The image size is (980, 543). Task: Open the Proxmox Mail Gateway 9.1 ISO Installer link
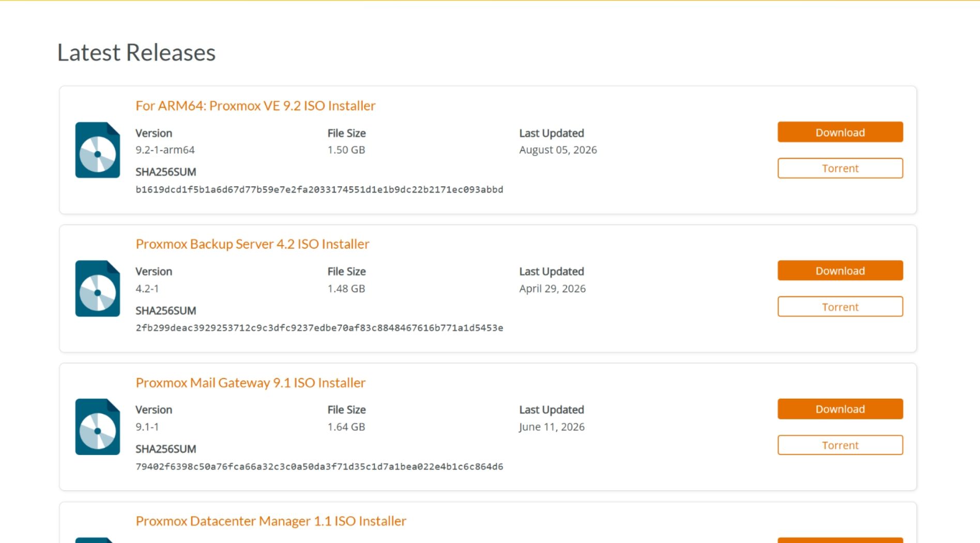coord(250,383)
